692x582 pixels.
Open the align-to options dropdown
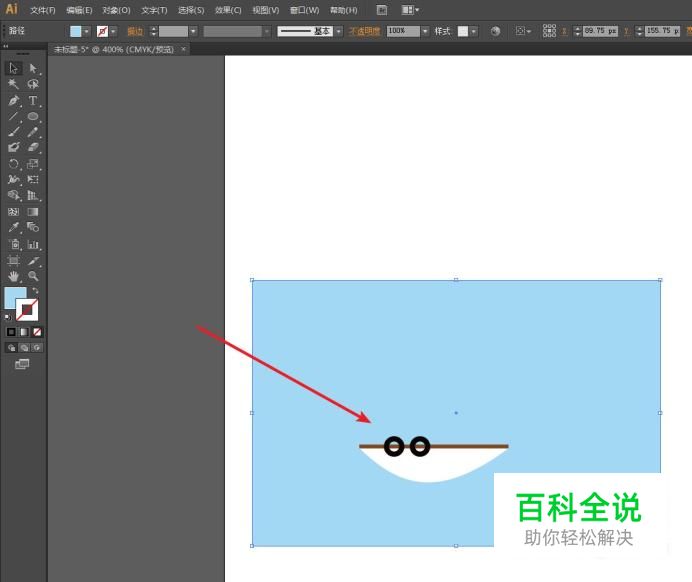pos(523,31)
